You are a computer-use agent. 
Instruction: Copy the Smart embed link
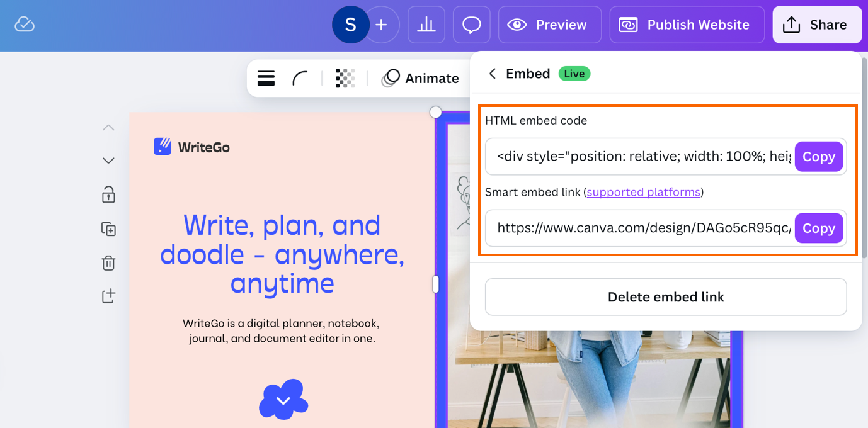click(x=818, y=228)
